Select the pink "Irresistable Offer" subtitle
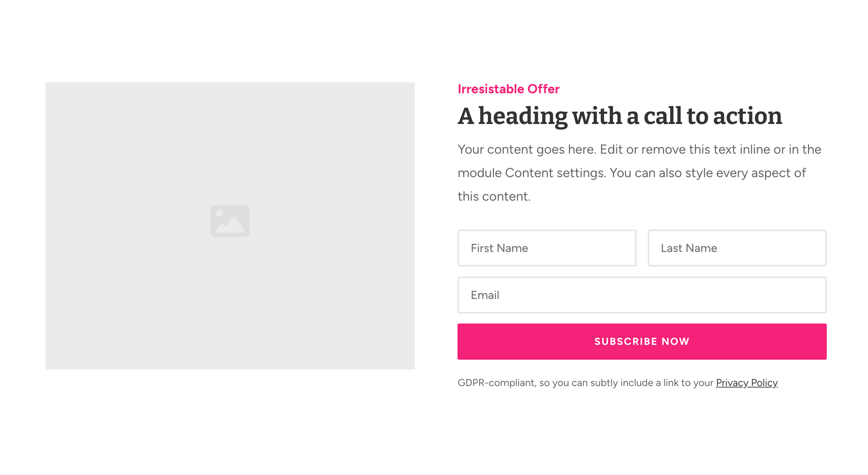 click(x=509, y=89)
